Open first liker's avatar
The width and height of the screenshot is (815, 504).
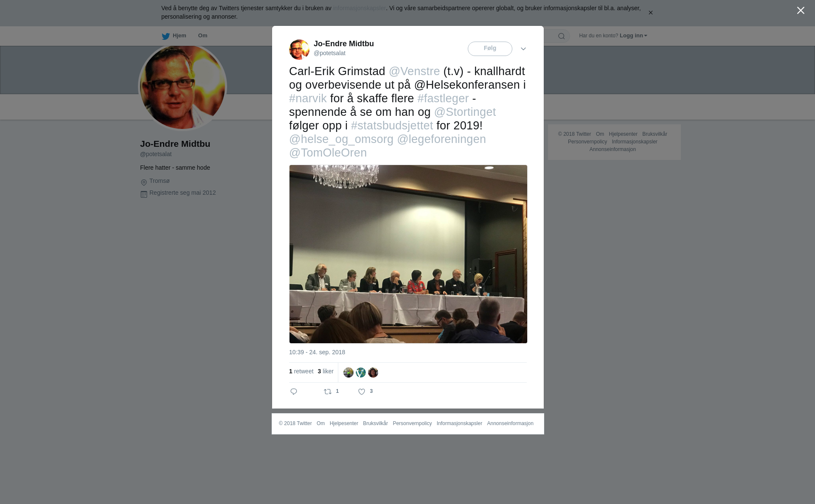coord(348,372)
